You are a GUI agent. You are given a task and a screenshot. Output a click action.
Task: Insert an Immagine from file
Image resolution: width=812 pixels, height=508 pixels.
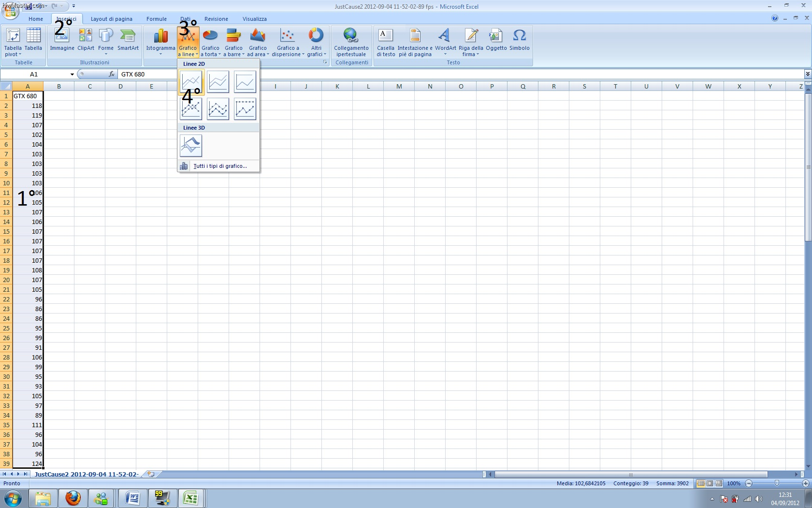point(62,40)
